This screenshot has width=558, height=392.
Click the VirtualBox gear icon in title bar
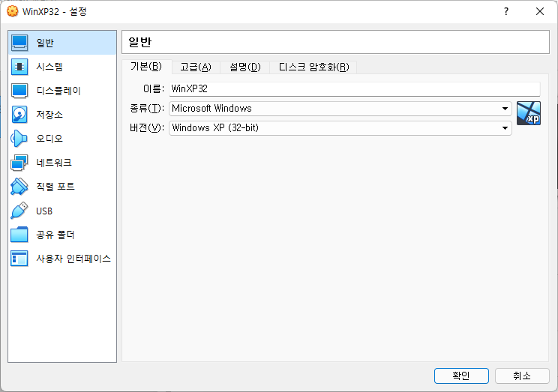click(x=12, y=11)
